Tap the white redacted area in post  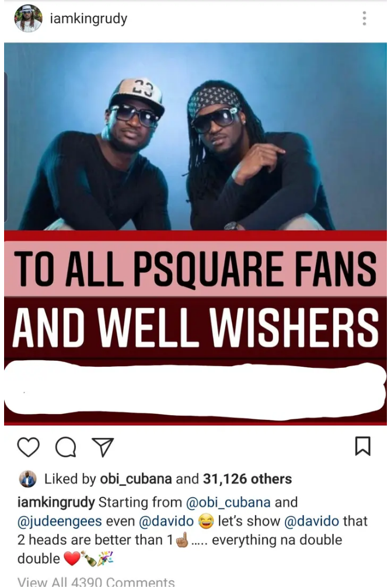[x=195, y=390]
